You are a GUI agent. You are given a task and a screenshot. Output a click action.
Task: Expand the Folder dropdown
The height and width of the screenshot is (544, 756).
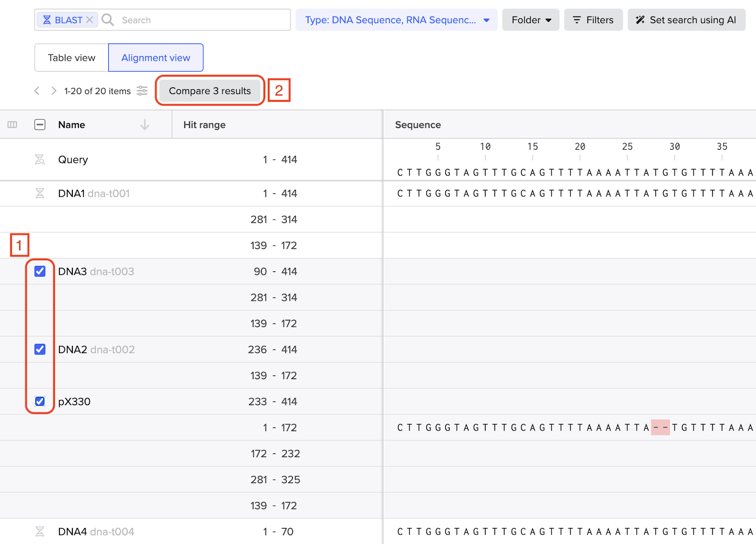click(531, 20)
